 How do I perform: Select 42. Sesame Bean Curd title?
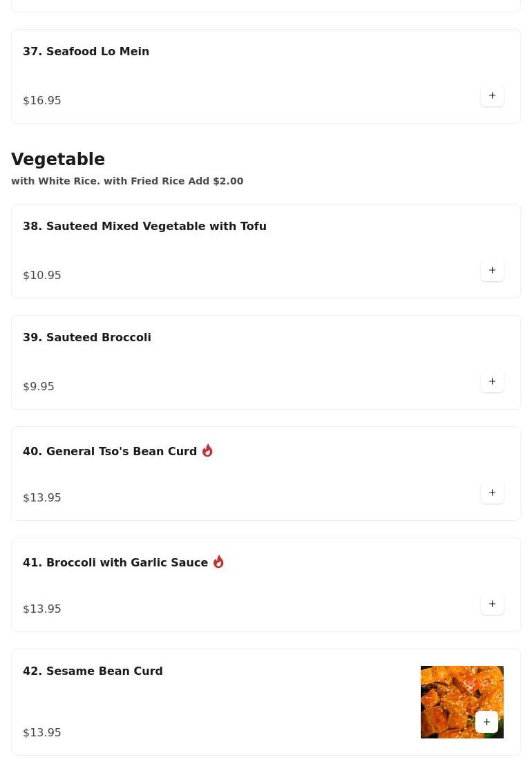coord(93,671)
